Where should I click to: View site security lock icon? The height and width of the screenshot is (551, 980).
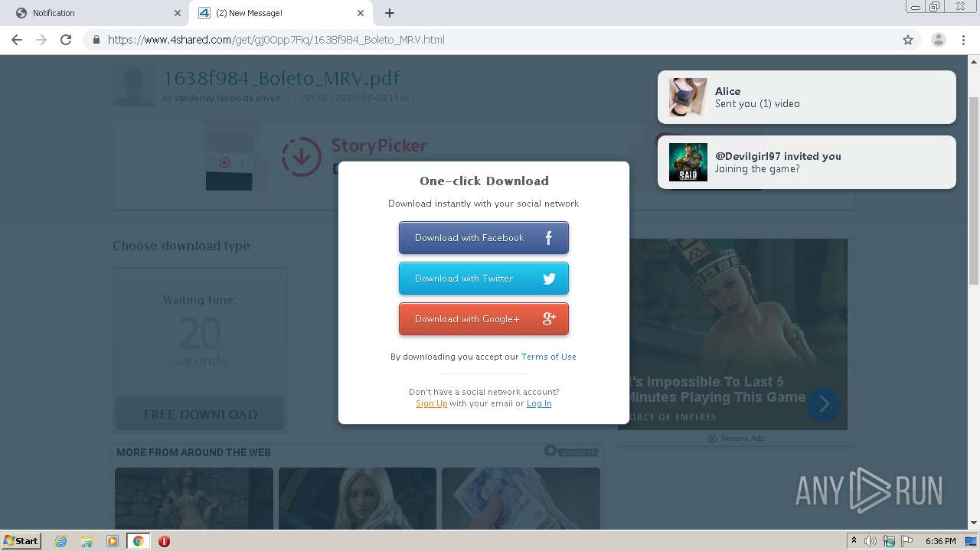[x=96, y=40]
